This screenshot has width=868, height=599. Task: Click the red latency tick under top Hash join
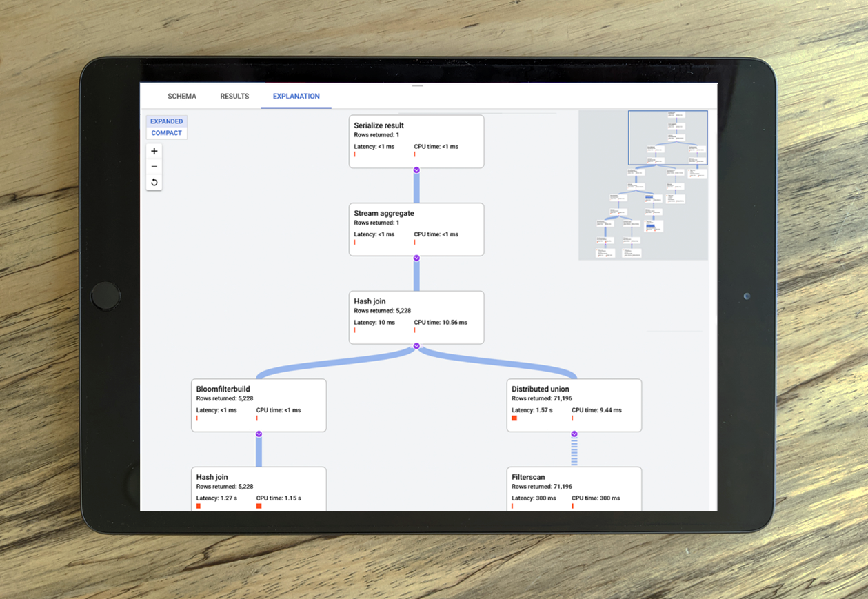(354, 330)
